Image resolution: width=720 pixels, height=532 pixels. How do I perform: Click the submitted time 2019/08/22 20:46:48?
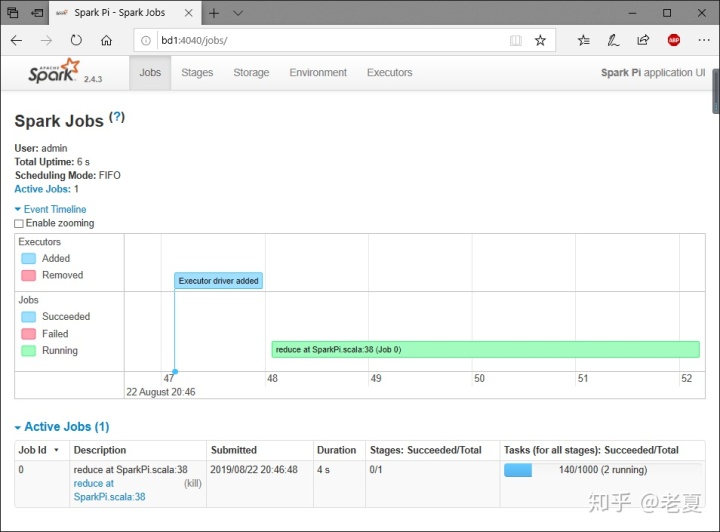[254, 470]
